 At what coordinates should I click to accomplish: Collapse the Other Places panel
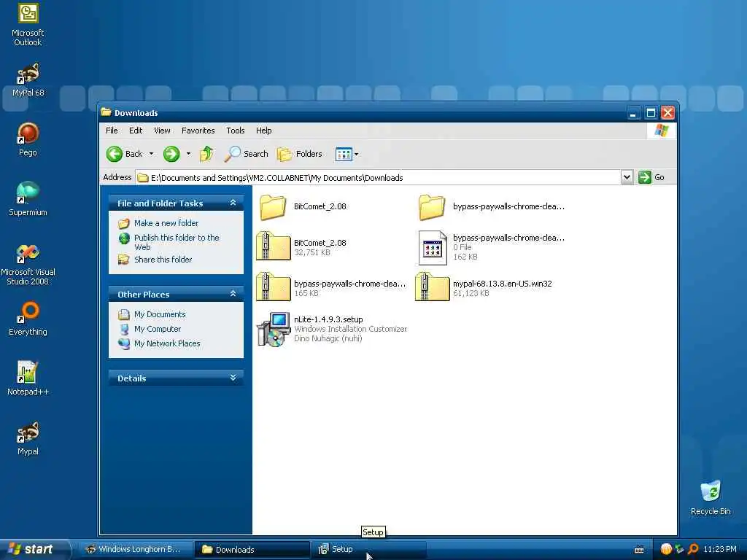(x=233, y=294)
